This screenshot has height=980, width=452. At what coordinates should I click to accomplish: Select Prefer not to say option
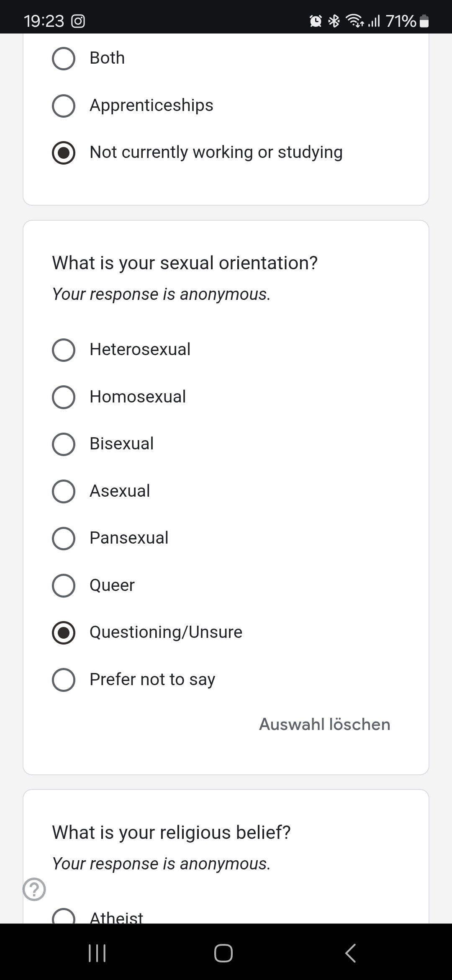64,680
